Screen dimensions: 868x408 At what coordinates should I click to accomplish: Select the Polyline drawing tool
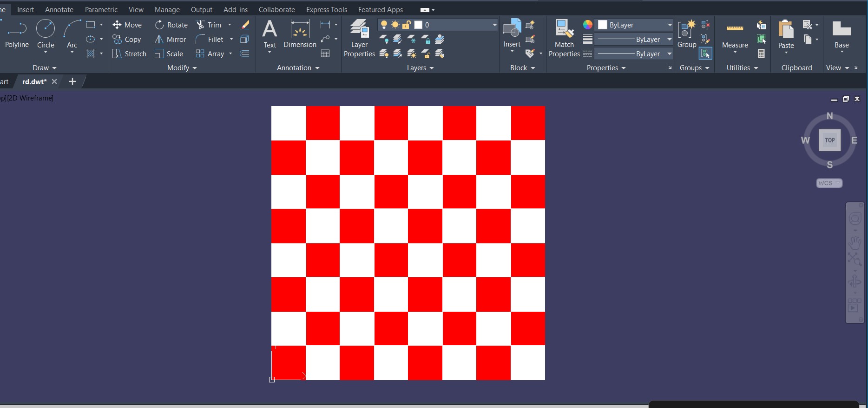click(17, 33)
